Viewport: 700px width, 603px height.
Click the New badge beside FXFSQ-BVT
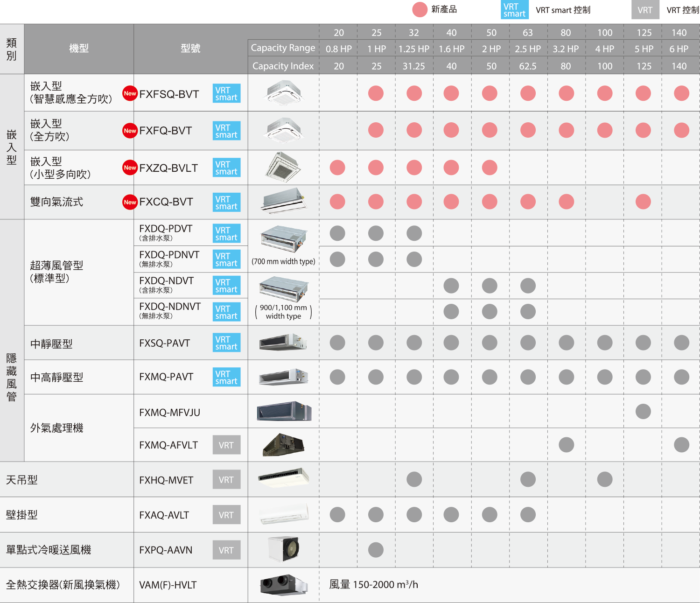(130, 93)
